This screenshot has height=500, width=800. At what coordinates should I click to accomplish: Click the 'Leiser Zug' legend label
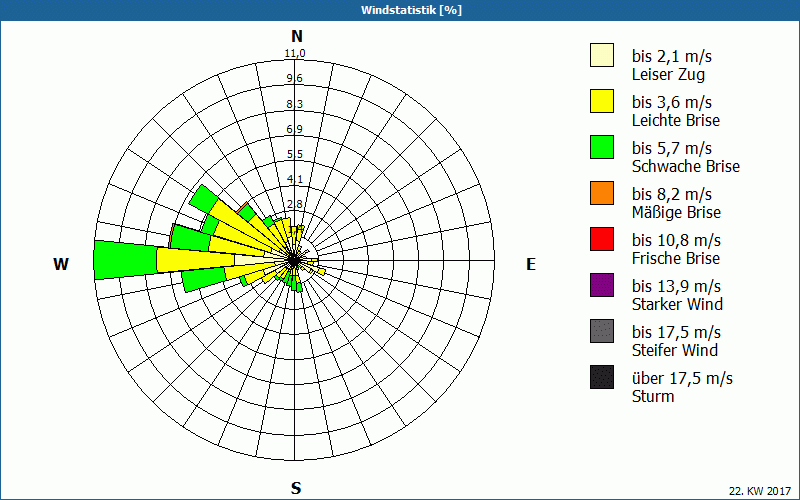click(x=668, y=74)
